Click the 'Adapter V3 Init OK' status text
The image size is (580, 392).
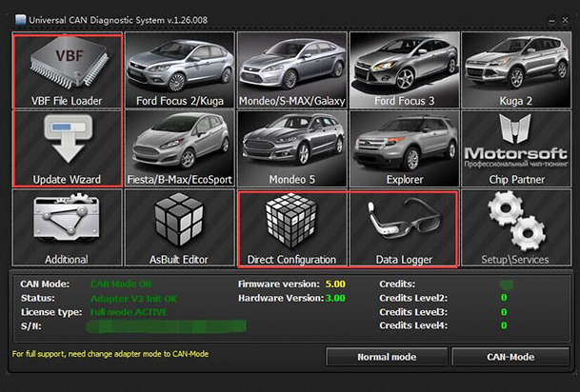(133, 299)
